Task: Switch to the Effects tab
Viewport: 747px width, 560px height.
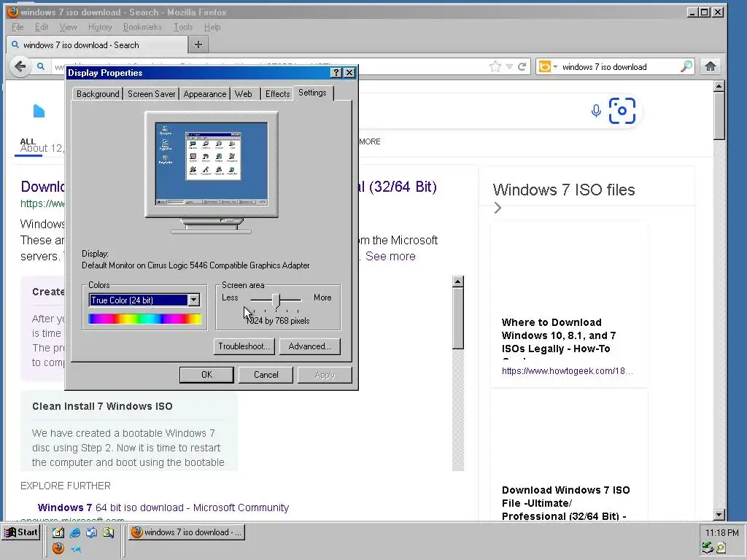Action: pos(277,94)
